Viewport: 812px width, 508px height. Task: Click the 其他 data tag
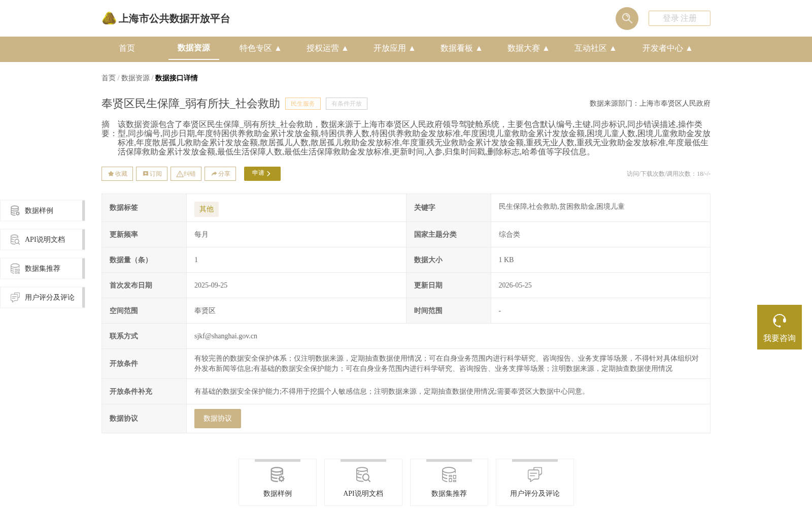pos(207,209)
